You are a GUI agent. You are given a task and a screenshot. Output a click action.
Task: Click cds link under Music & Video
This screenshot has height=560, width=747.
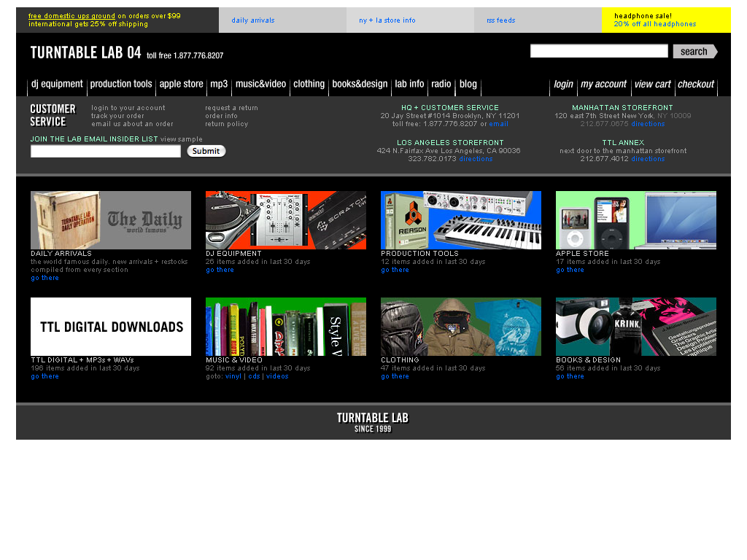(x=254, y=377)
